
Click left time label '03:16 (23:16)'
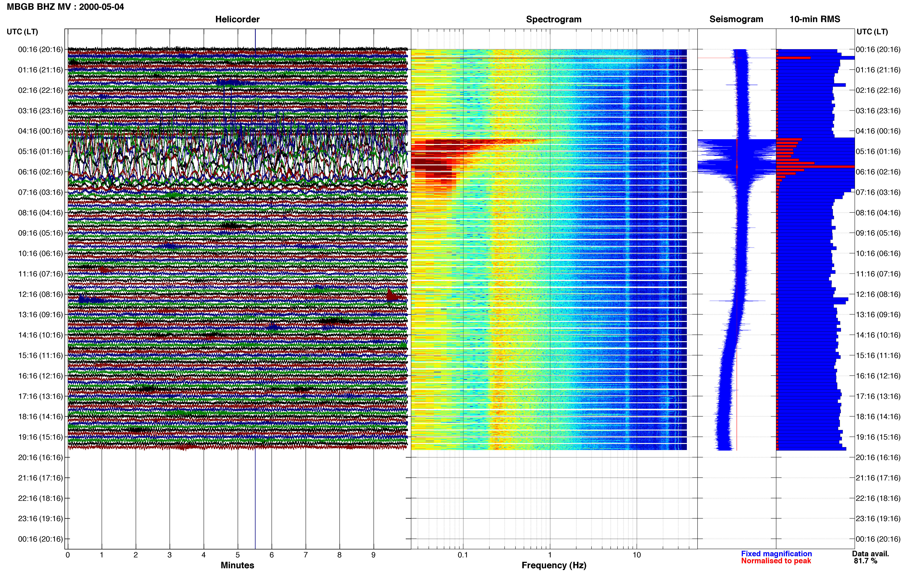(x=40, y=110)
